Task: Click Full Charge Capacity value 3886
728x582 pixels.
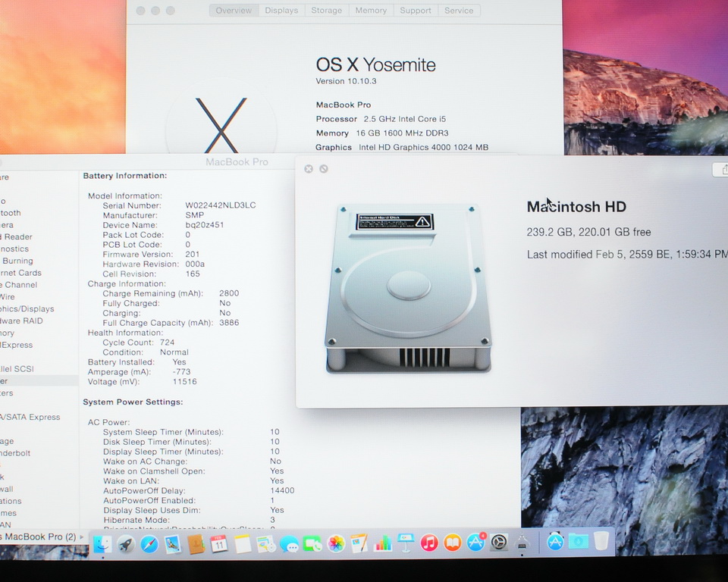Action: (x=229, y=323)
